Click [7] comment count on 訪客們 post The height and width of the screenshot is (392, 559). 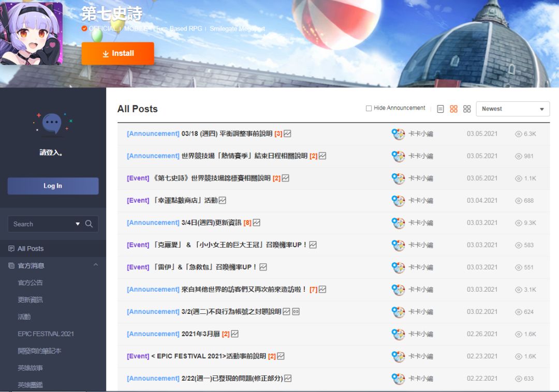tap(313, 290)
